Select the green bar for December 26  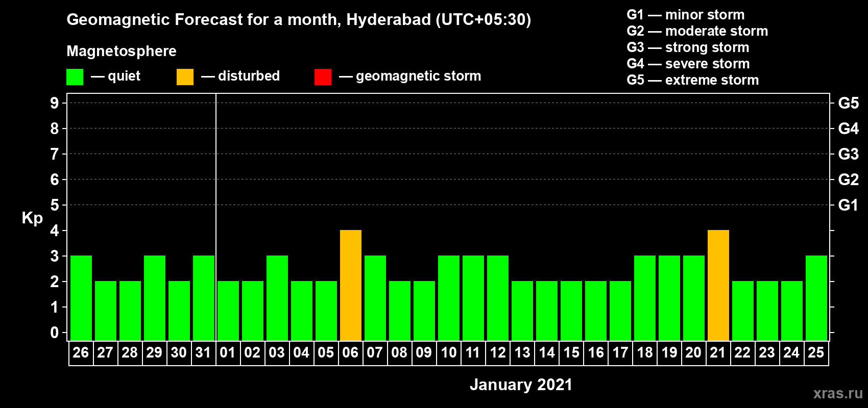[81, 298]
